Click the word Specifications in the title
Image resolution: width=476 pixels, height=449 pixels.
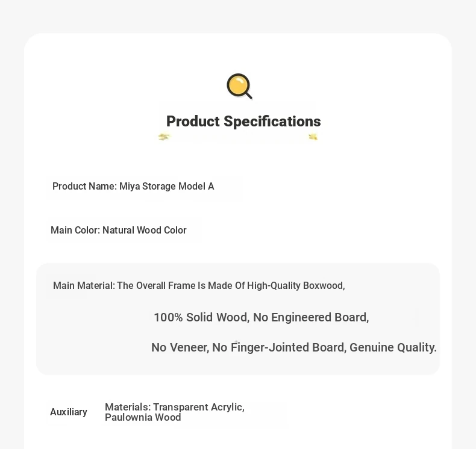tap(272, 121)
